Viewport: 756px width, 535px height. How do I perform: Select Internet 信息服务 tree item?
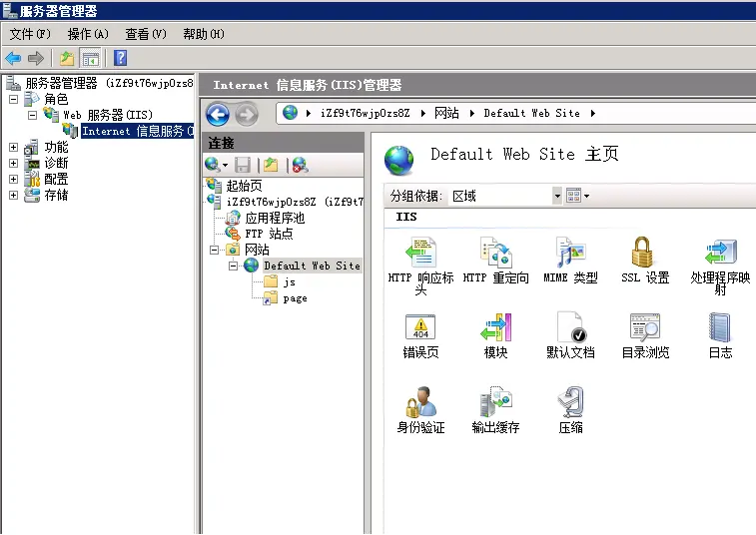(138, 131)
